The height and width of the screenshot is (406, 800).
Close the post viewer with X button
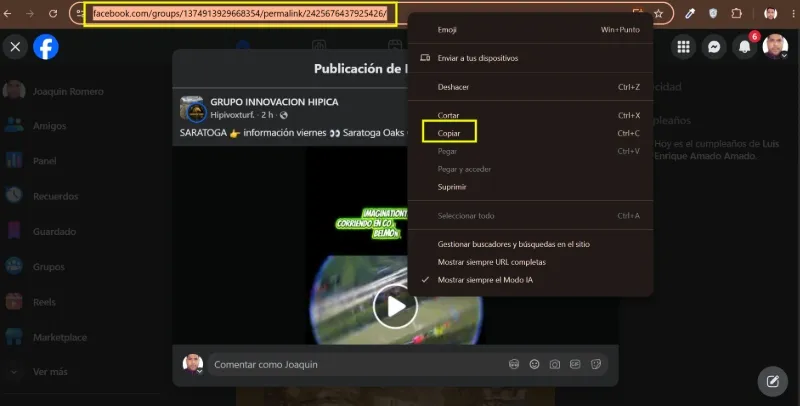pyautogui.click(x=15, y=47)
